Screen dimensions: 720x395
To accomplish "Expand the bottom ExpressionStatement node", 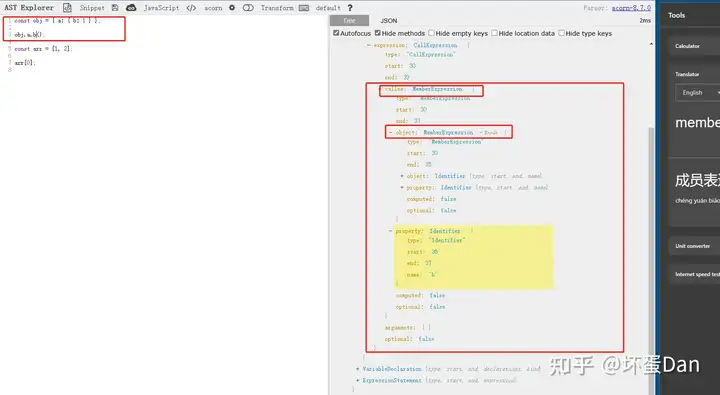I will coord(358,380).
